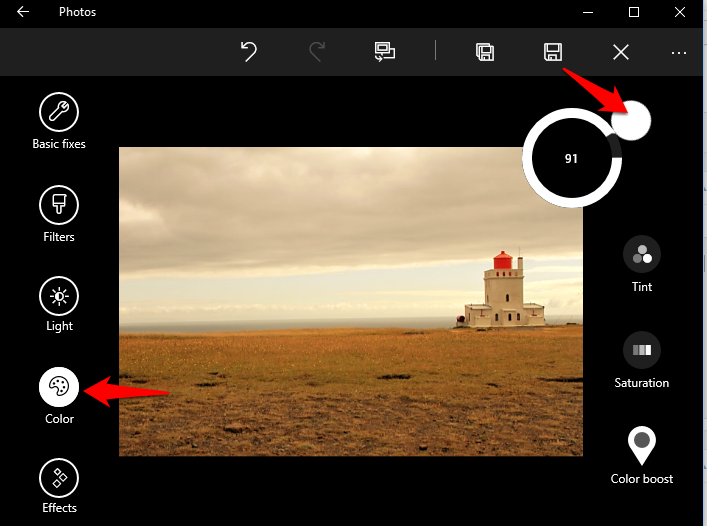Select the Color boost pin
This screenshot has height=526, width=707.
(642, 445)
